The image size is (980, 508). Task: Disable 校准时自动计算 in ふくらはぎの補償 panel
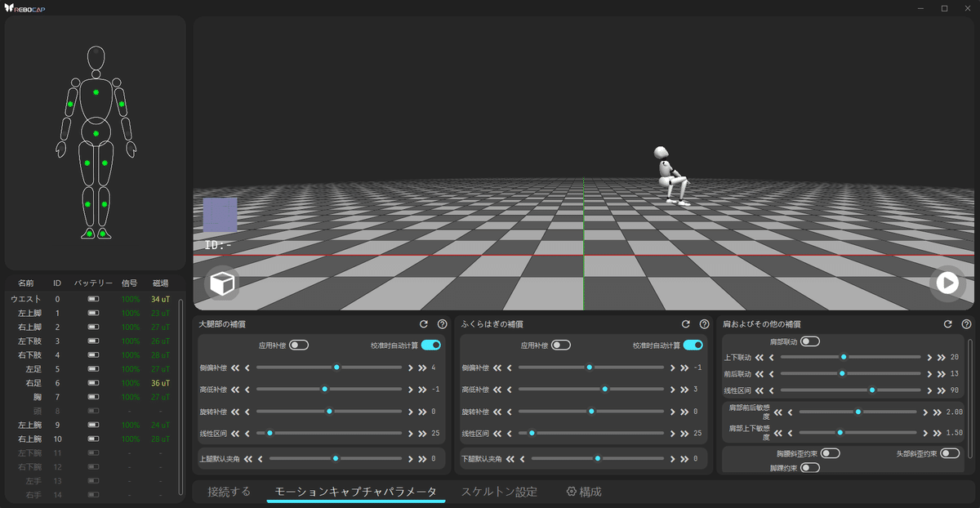point(693,345)
